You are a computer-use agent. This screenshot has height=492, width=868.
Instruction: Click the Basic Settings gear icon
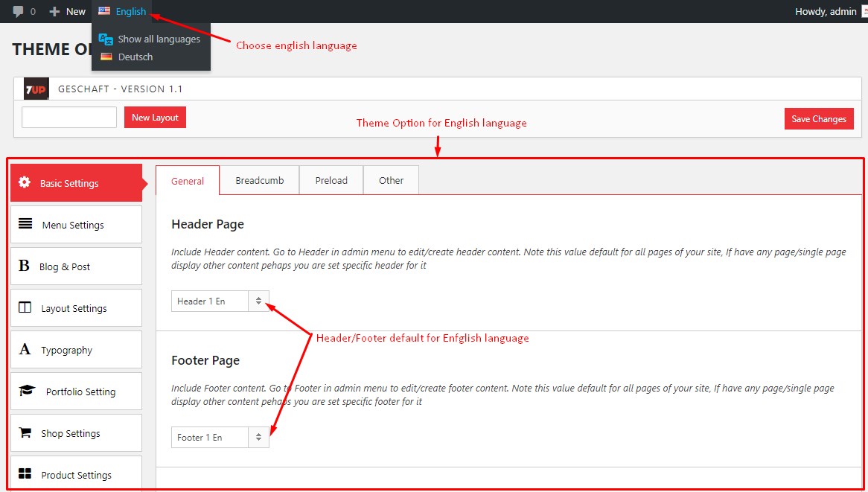(x=25, y=182)
